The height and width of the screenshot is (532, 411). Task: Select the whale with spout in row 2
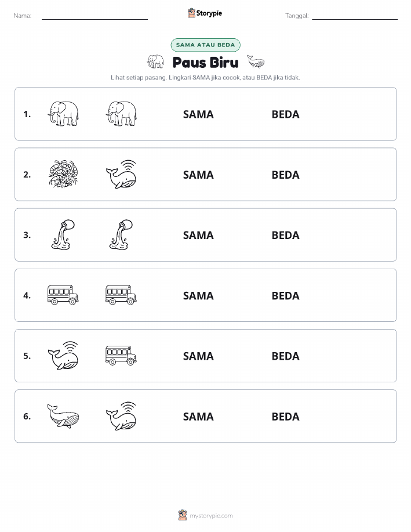(x=121, y=174)
